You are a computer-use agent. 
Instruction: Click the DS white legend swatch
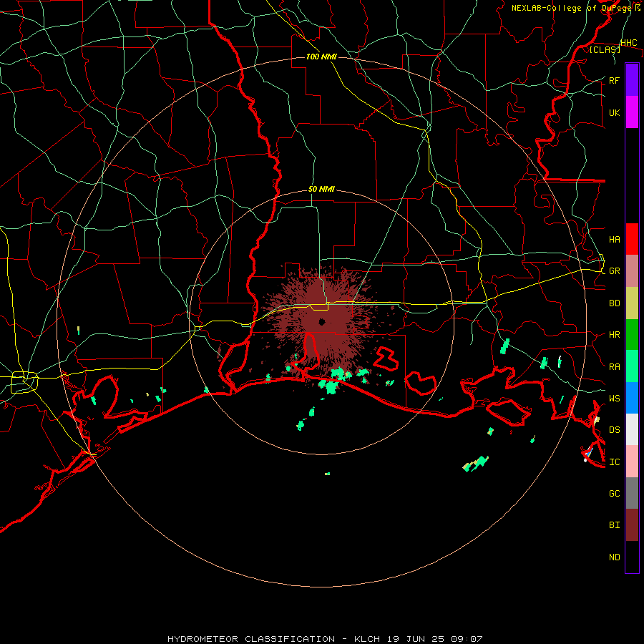click(632, 429)
